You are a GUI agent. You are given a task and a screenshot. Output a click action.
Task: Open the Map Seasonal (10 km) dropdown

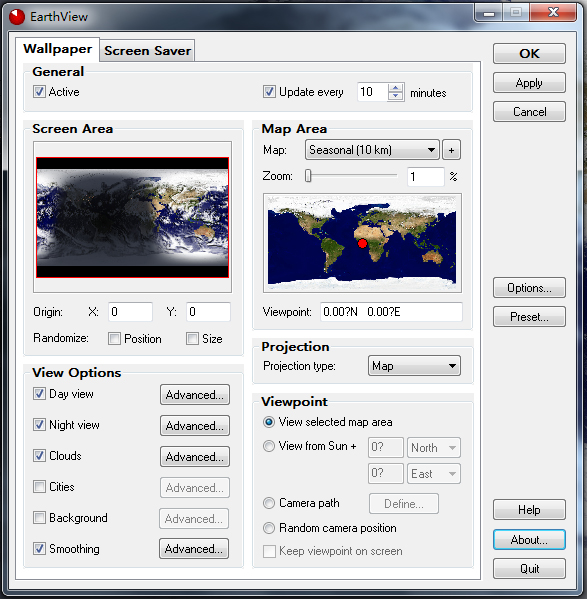[x=372, y=150]
